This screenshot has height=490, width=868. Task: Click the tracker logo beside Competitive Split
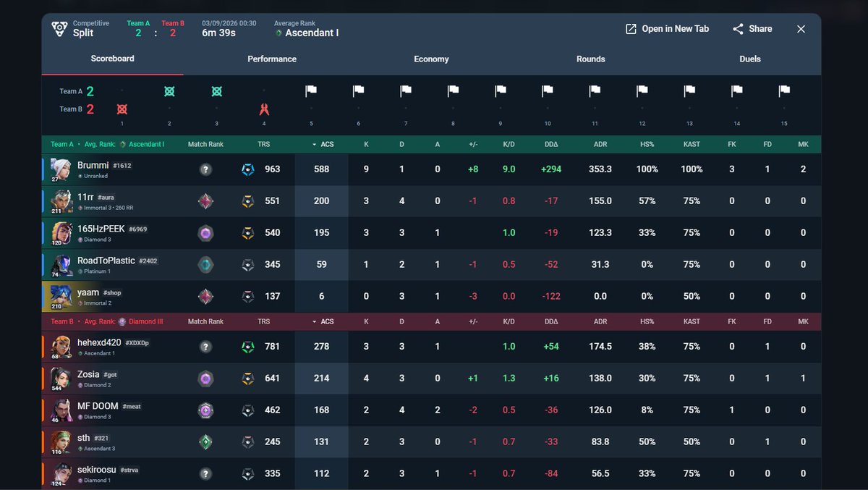tap(59, 29)
